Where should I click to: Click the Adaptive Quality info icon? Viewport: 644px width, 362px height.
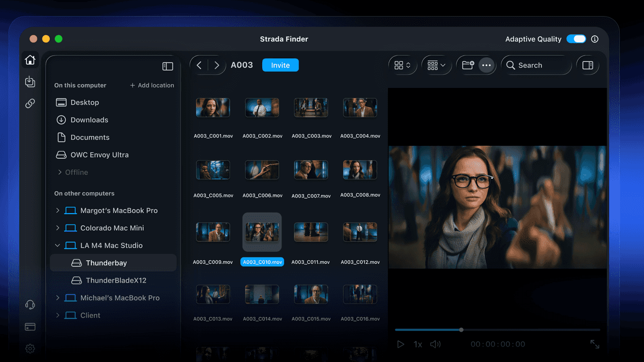click(595, 39)
